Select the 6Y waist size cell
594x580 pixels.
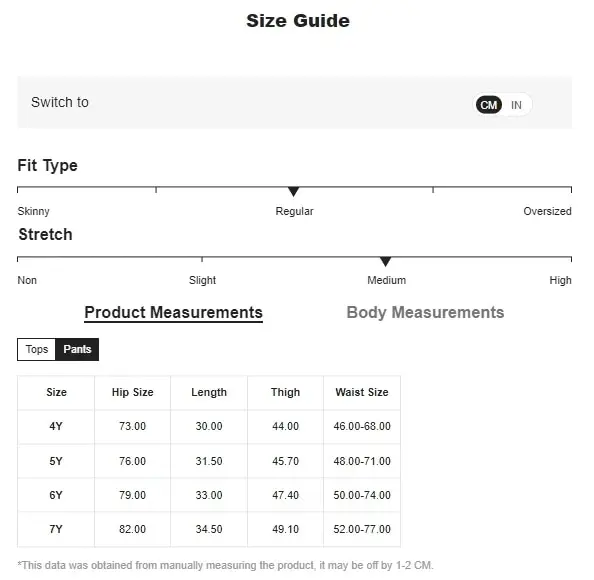pyautogui.click(x=362, y=495)
